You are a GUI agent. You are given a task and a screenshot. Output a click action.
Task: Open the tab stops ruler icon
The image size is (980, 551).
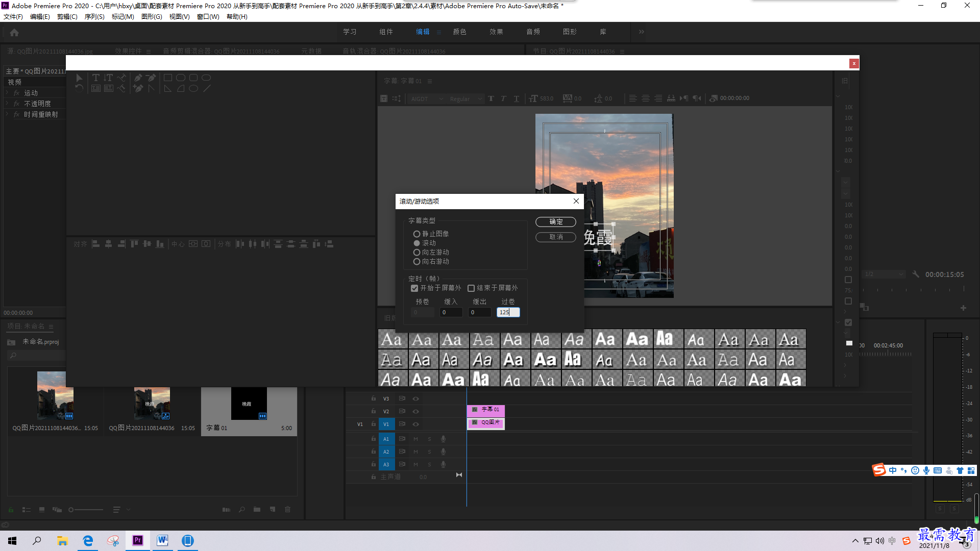tap(671, 98)
